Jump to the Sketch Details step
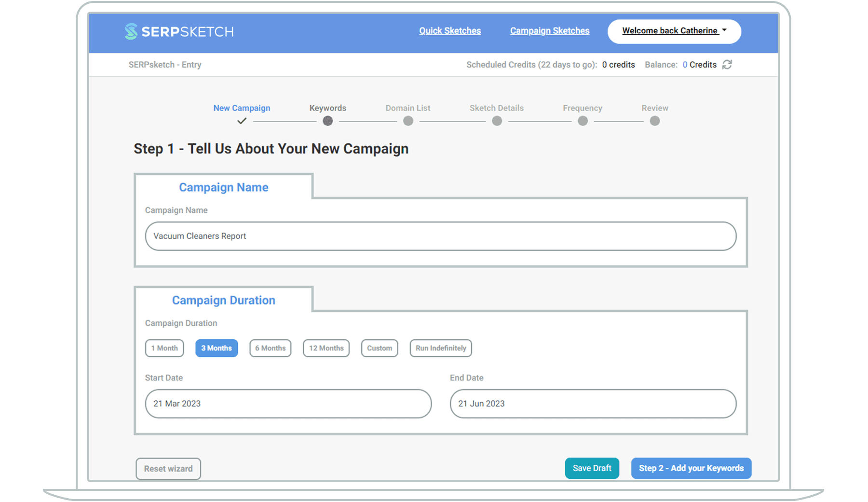 [x=497, y=108]
